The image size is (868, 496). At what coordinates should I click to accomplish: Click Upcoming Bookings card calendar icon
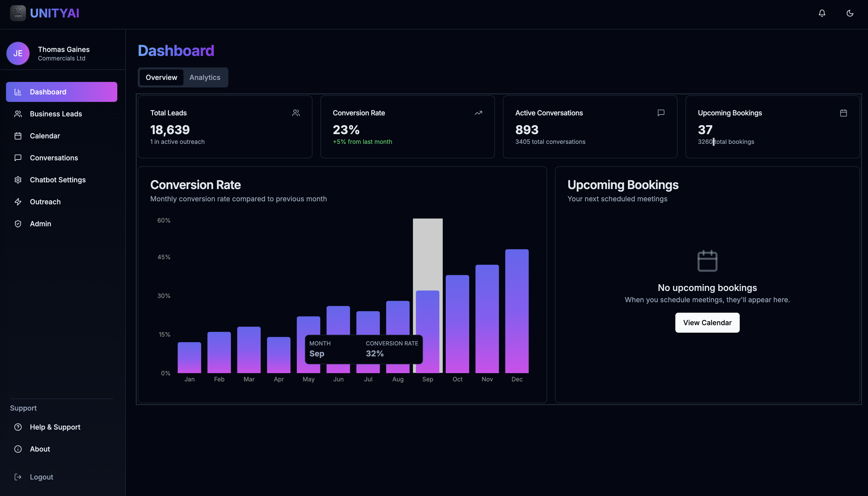(x=843, y=113)
